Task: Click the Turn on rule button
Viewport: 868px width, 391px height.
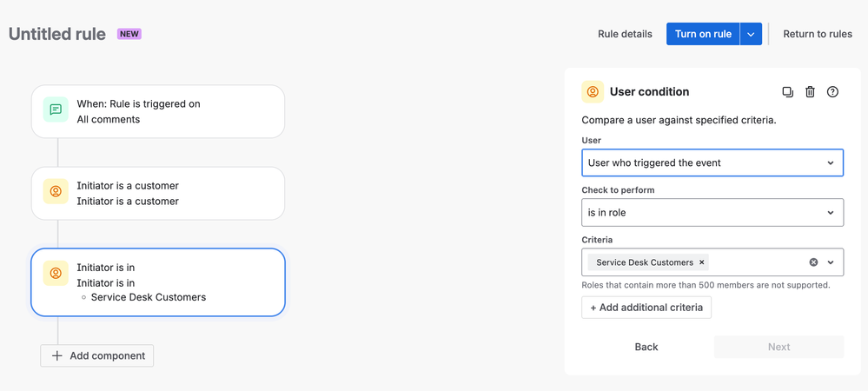Action: tap(703, 34)
